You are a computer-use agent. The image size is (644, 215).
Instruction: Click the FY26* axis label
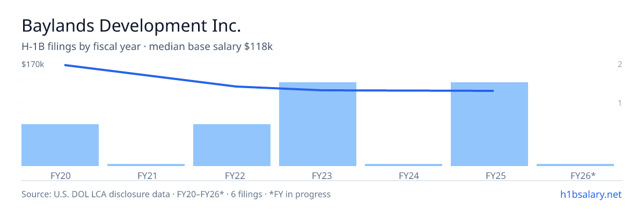coord(575,175)
